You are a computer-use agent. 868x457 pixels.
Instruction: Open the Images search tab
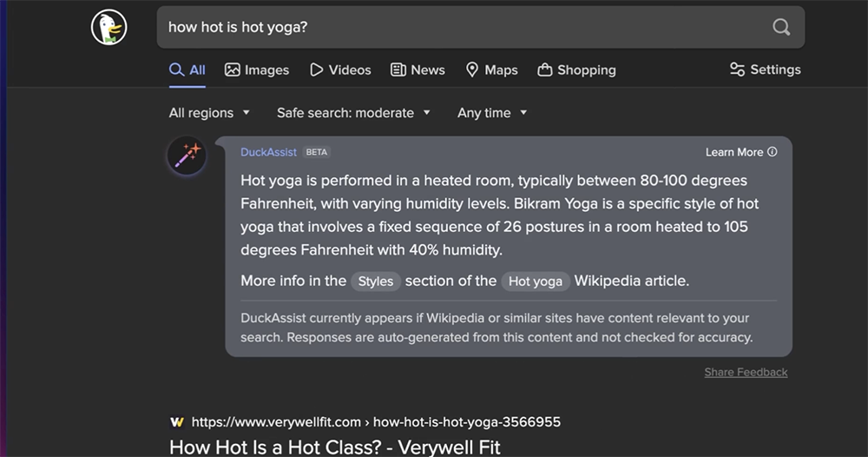tap(257, 70)
